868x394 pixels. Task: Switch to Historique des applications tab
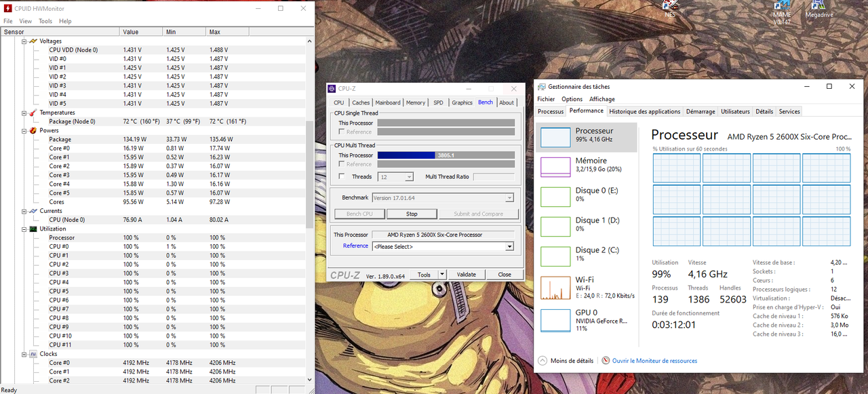click(644, 111)
